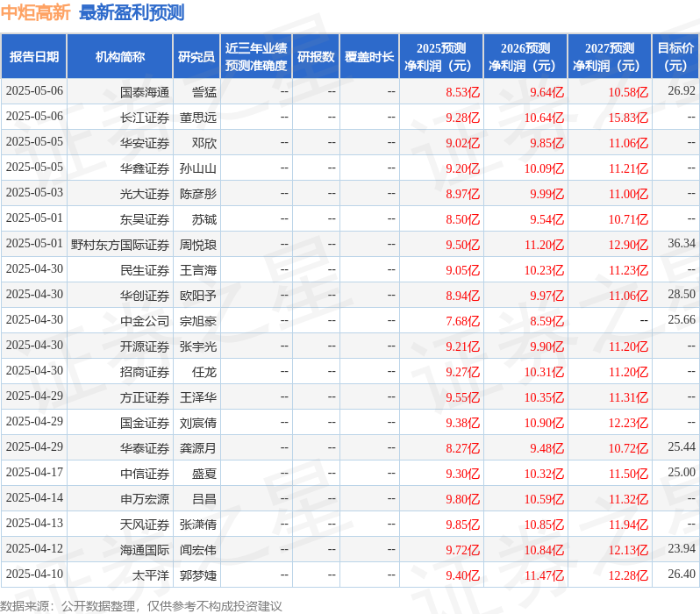Viewport: 700px width, 614px height.
Task: Click analyst name 张潇倩
Action: (x=198, y=525)
